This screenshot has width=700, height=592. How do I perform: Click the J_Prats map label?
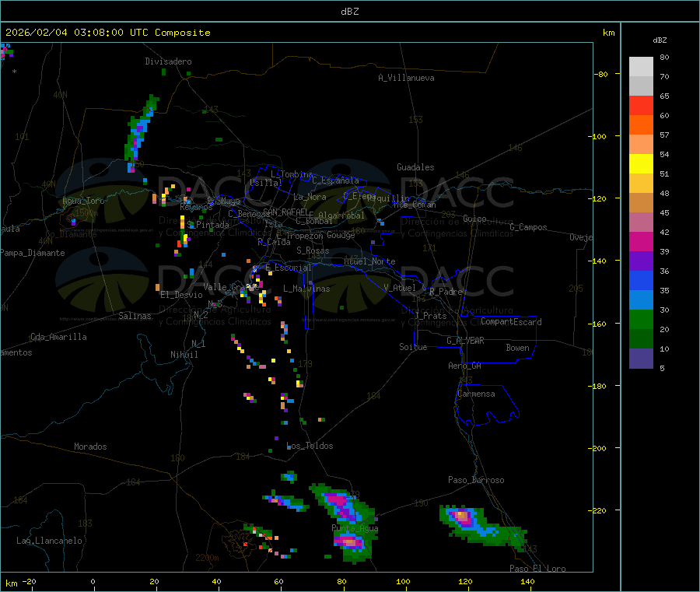430,315
